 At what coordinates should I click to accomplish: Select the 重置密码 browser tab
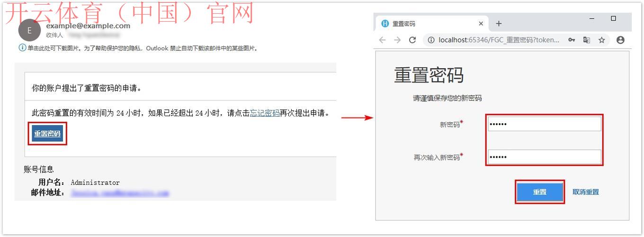[x=431, y=24]
